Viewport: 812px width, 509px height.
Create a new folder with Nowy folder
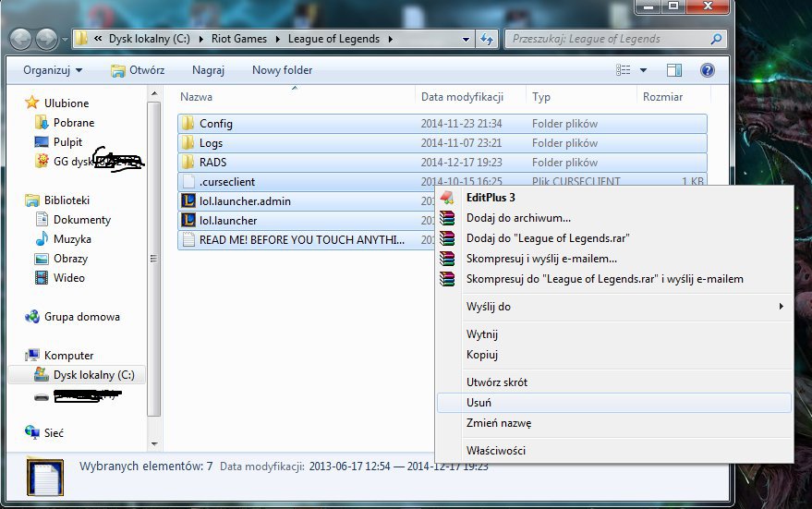[283, 70]
